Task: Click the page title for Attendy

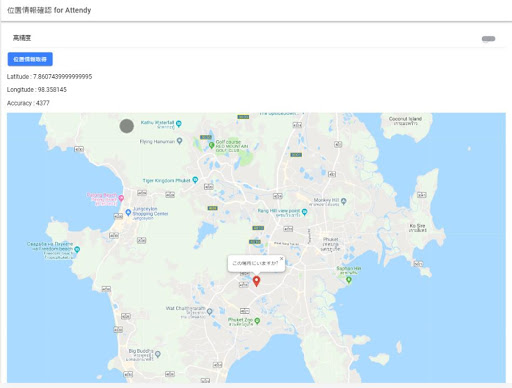Action: 49,10
